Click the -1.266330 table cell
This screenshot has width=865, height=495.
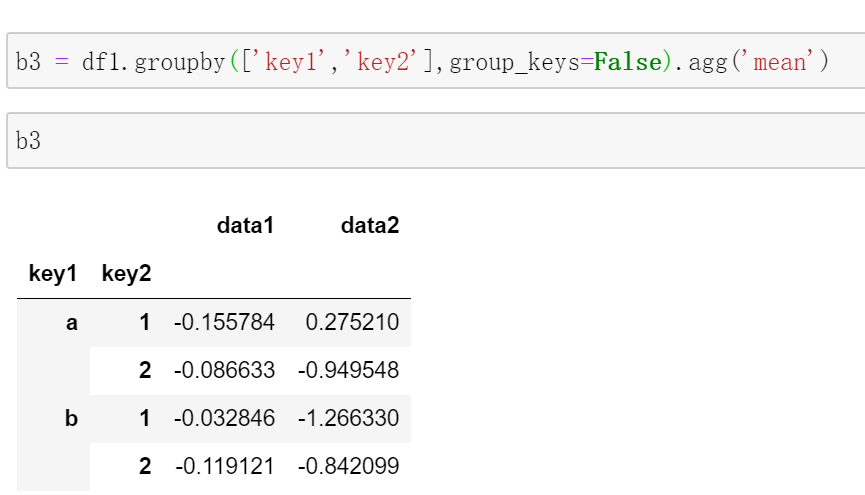pyautogui.click(x=349, y=418)
